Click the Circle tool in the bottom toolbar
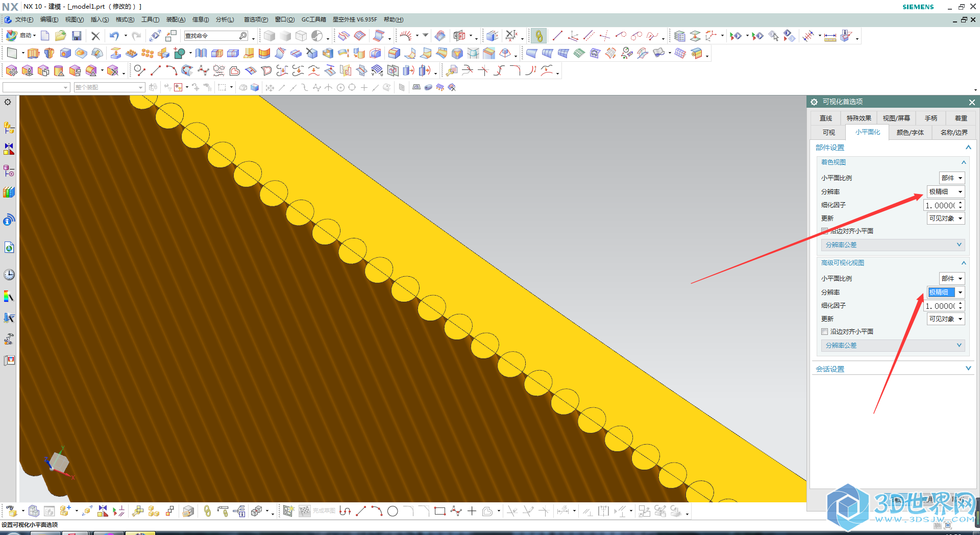This screenshot has width=980, height=535. [393, 511]
